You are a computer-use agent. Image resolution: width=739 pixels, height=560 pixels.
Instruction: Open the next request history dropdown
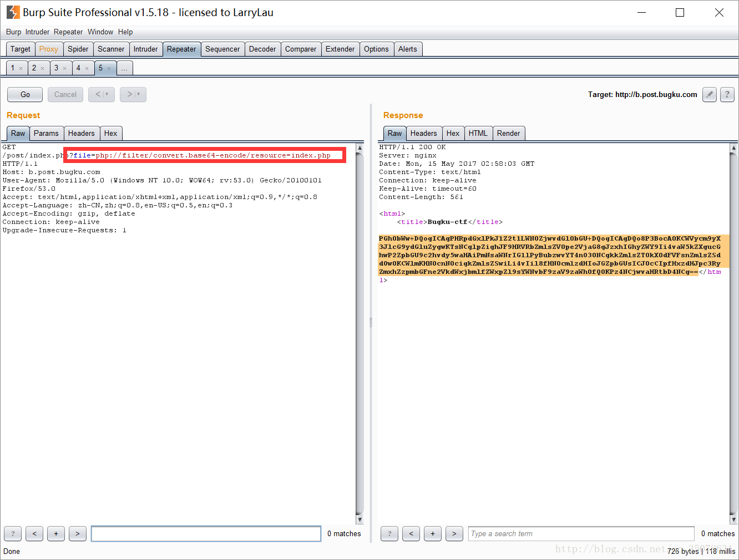click(133, 94)
